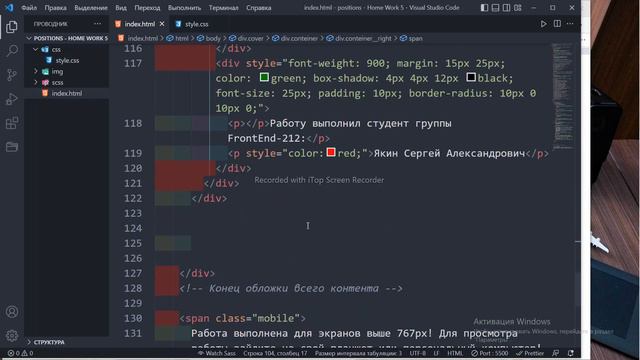Open the Терминал menu
This screenshot has width=640, height=360.
223,8
